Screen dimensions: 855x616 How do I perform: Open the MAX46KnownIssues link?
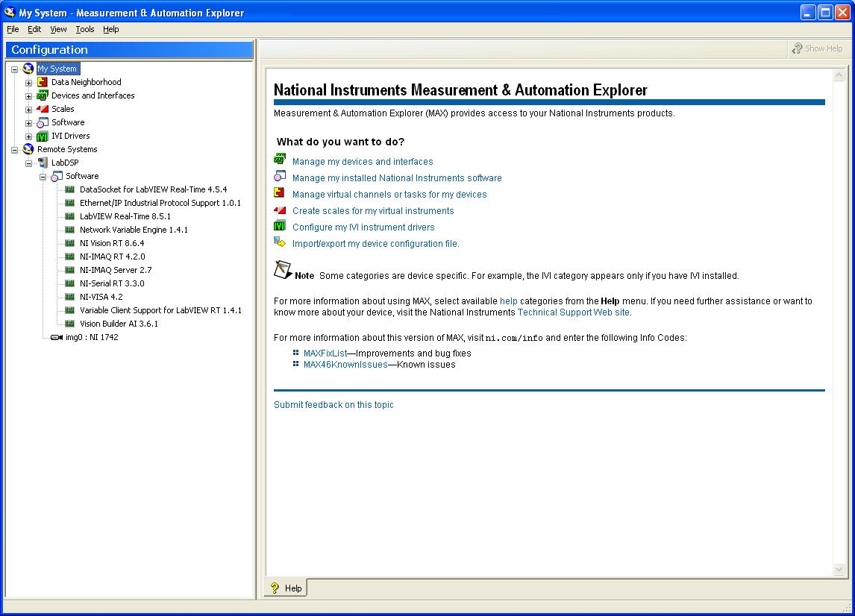tap(345, 365)
